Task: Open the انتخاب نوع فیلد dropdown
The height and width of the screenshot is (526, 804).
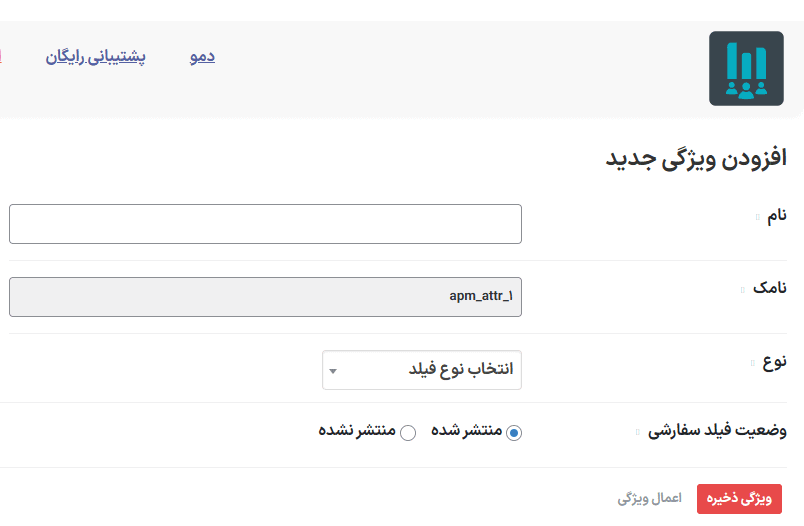Action: point(422,370)
